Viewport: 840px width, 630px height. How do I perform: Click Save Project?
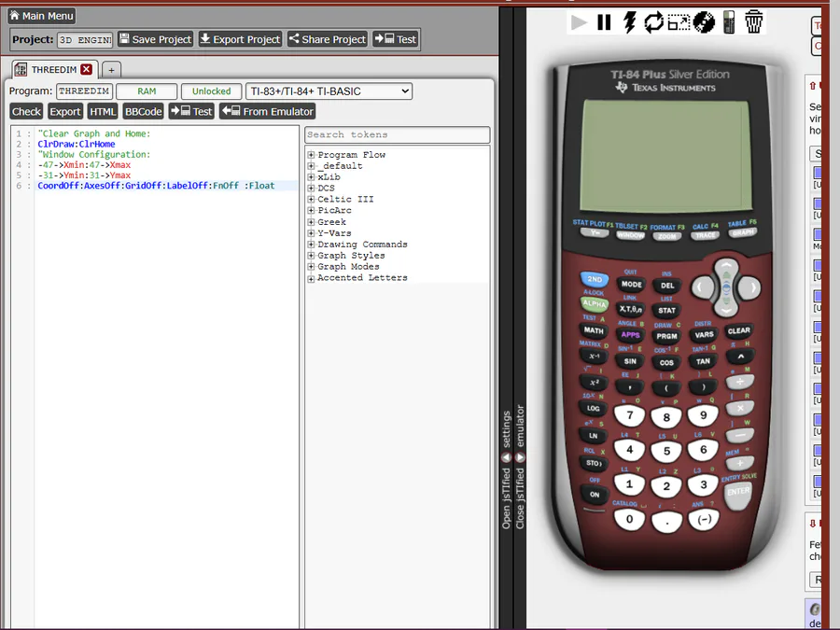coord(155,39)
